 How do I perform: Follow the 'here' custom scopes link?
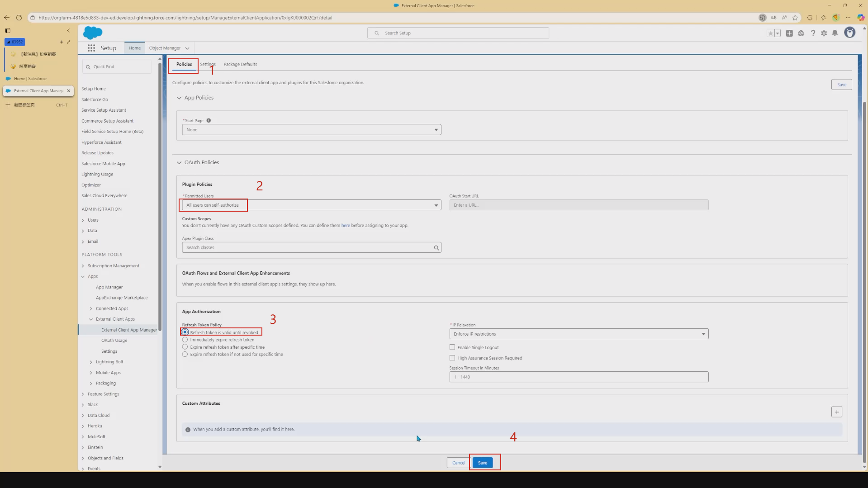(346, 225)
